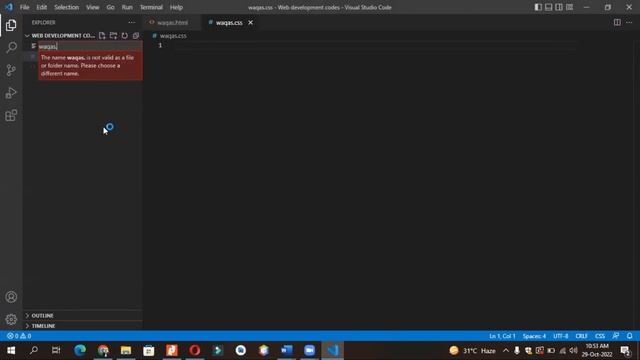Open editor More Actions ellipsis
The height and width of the screenshot is (360, 640).
(x=629, y=22)
